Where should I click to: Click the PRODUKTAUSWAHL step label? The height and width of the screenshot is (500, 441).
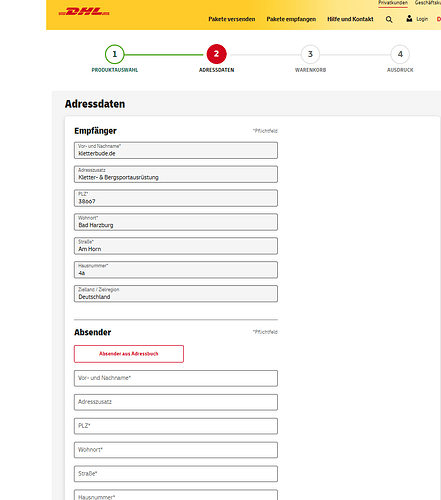[x=115, y=70]
